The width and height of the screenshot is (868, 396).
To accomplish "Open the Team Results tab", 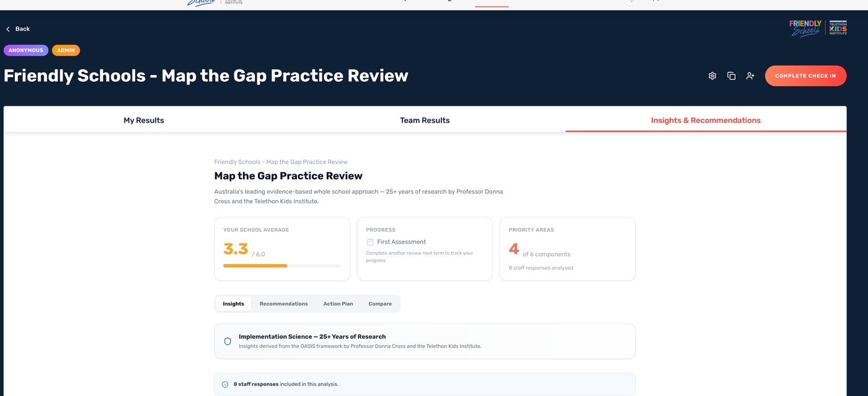I will 425,120.
